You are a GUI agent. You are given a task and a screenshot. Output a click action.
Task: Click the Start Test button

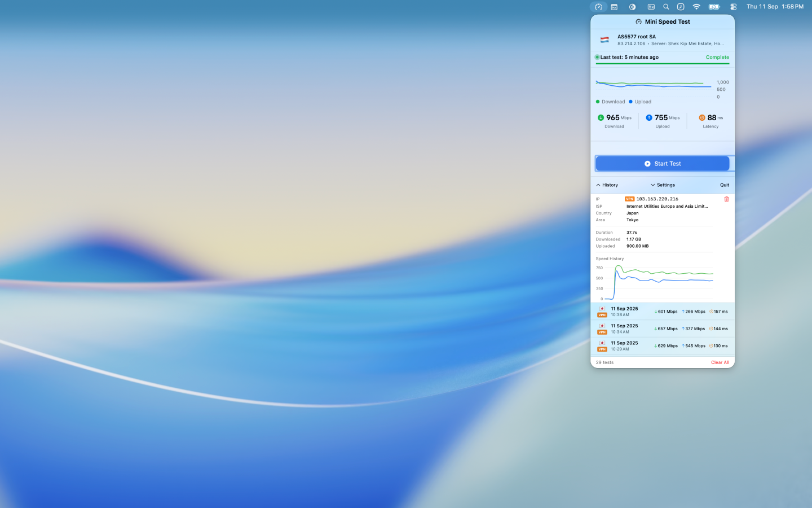pyautogui.click(x=663, y=164)
